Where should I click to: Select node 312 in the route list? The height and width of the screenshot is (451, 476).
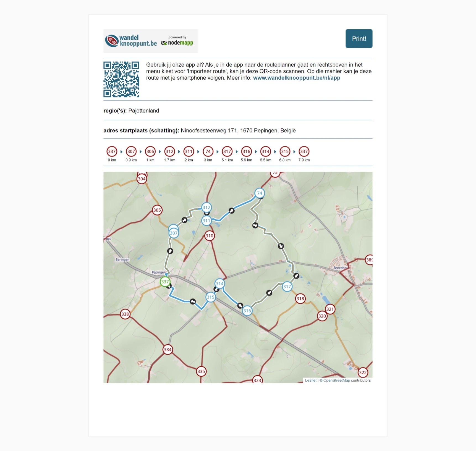(x=169, y=151)
